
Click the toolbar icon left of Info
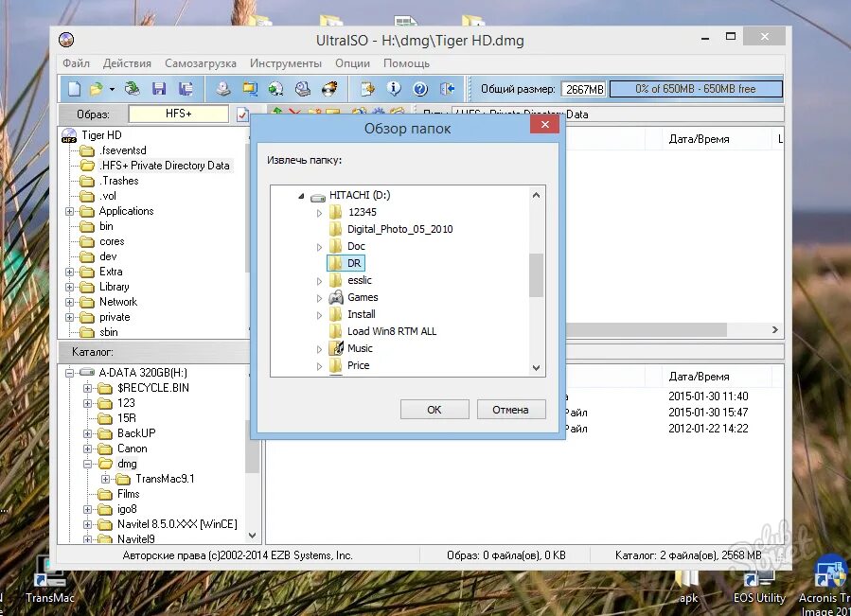coord(367,88)
